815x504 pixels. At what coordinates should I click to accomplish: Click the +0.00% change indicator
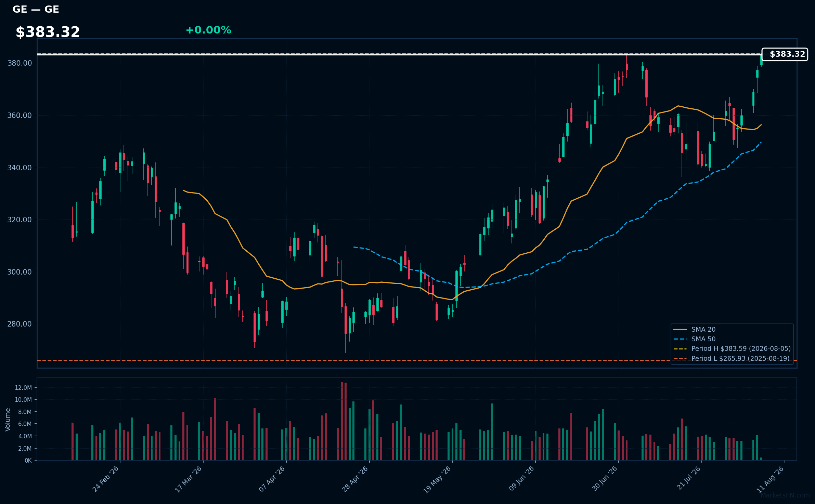point(208,30)
